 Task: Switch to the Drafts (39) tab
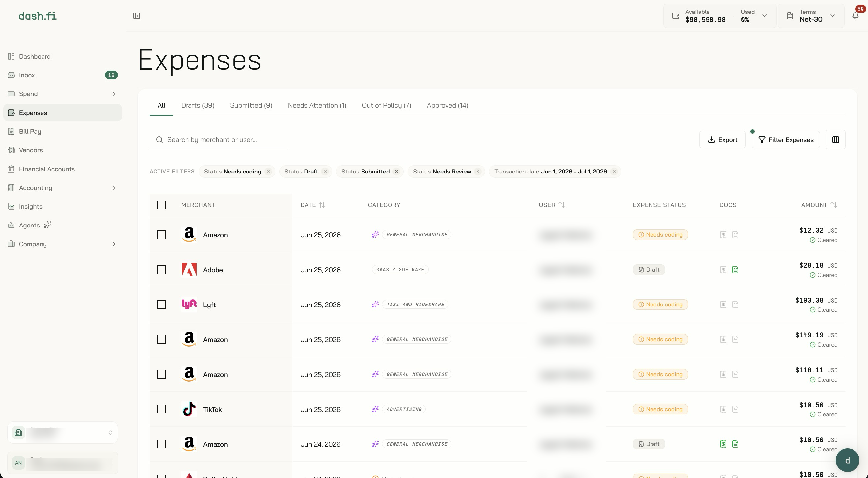pos(197,105)
